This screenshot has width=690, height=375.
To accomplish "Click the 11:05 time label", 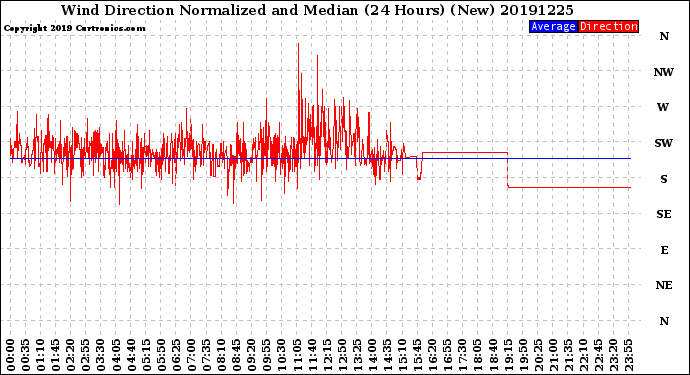I will coord(297,355).
